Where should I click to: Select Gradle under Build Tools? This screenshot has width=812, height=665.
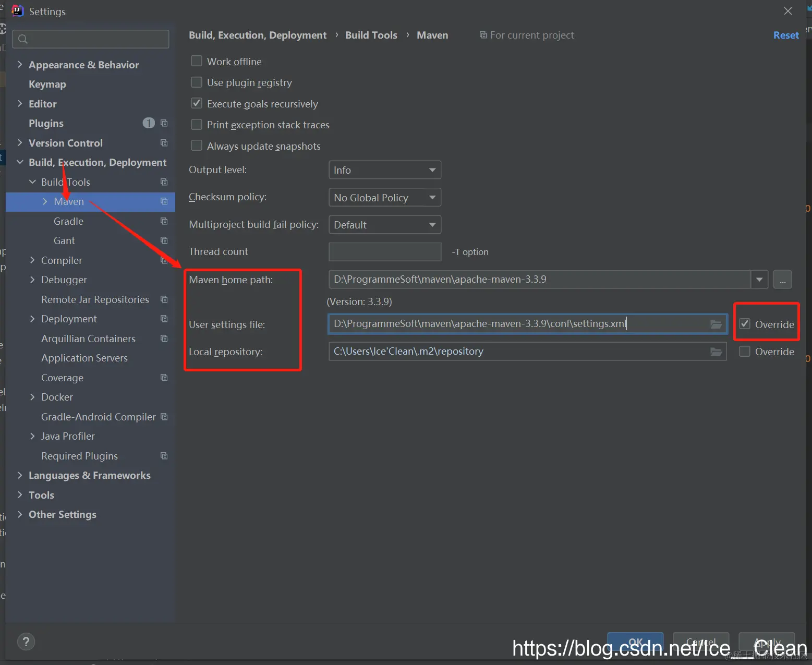68,221
